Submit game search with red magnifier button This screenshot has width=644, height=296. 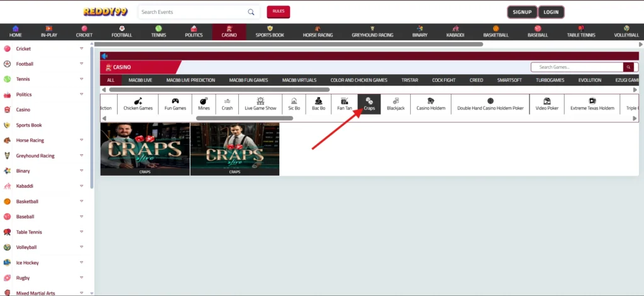[628, 67]
